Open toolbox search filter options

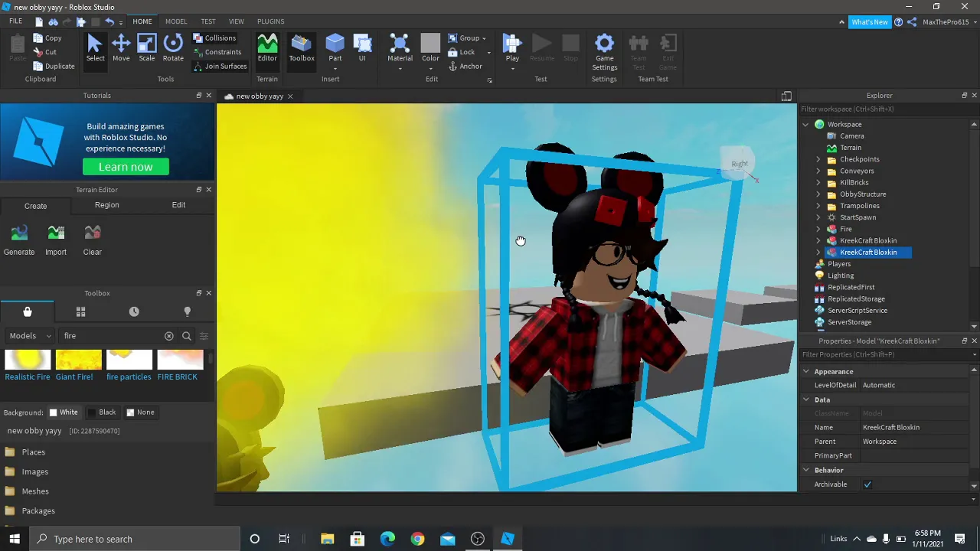tap(204, 336)
